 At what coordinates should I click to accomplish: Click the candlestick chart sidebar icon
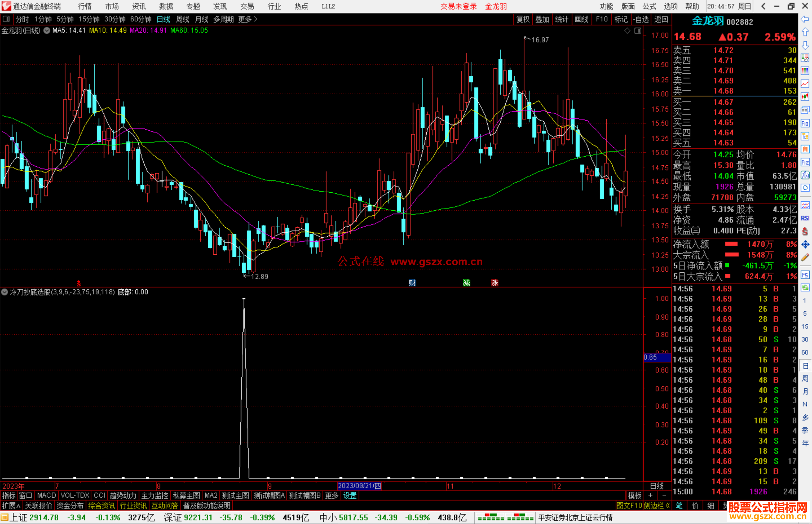(x=805, y=97)
